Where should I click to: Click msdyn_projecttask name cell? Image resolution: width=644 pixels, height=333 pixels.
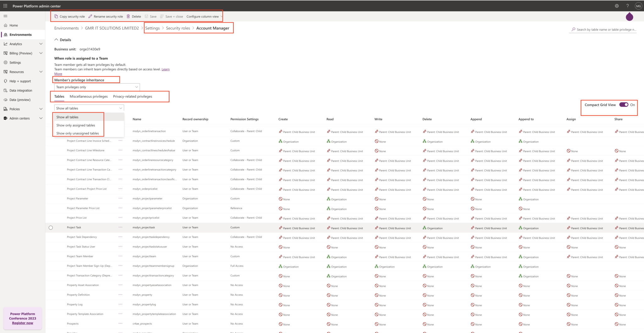pos(144,227)
